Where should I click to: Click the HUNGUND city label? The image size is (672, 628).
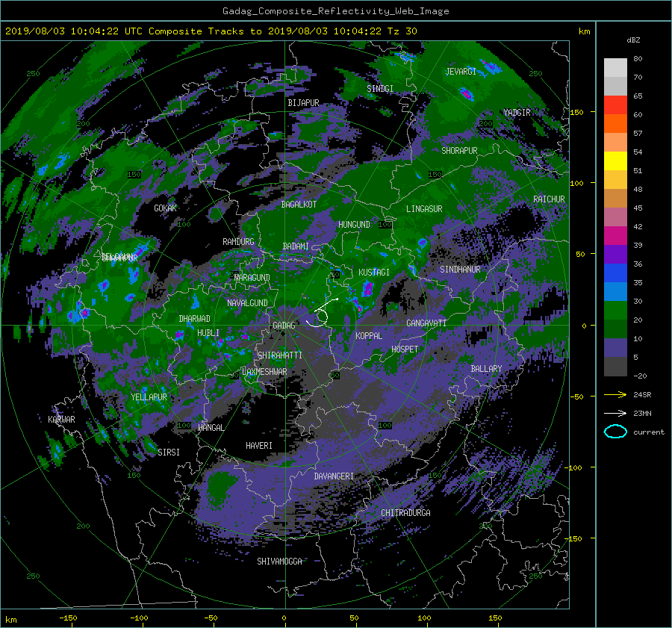coord(354,224)
